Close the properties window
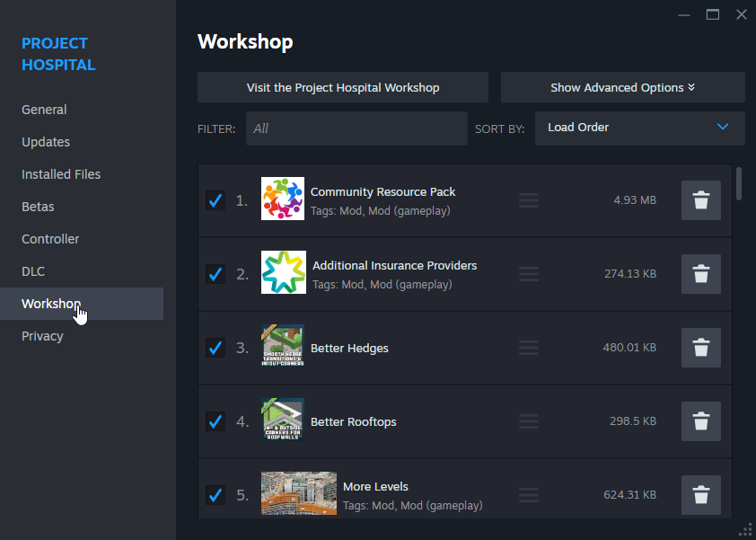 coord(742,14)
